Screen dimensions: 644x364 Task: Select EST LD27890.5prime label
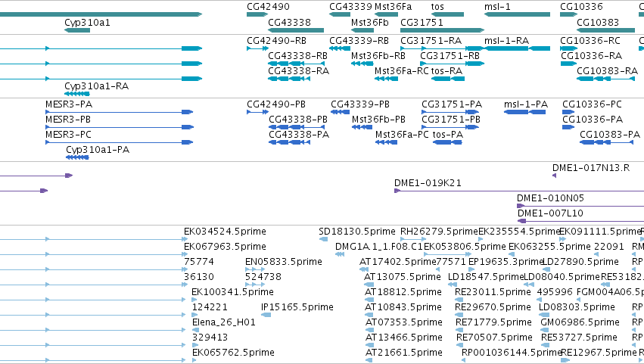click(580, 262)
